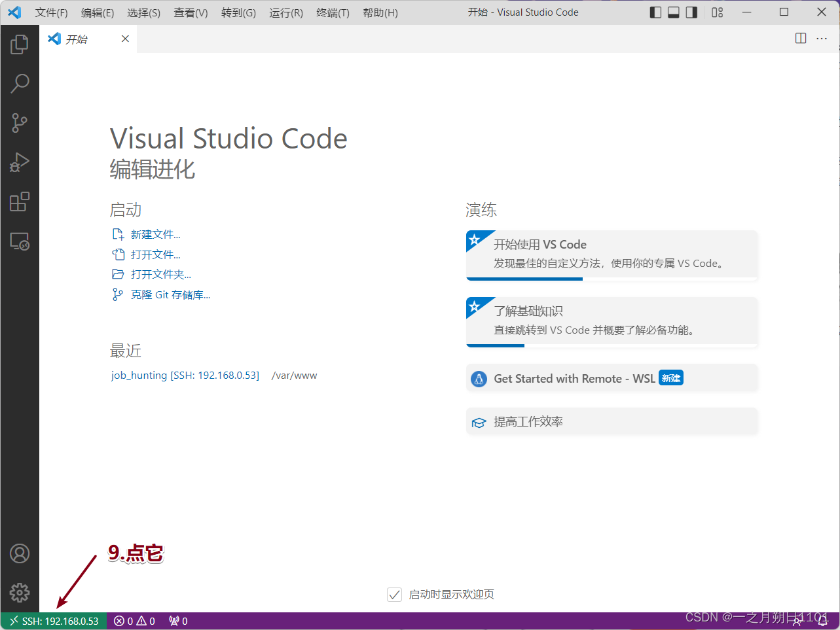Open the Accounts menu icon
The width and height of the screenshot is (840, 630).
[20, 553]
